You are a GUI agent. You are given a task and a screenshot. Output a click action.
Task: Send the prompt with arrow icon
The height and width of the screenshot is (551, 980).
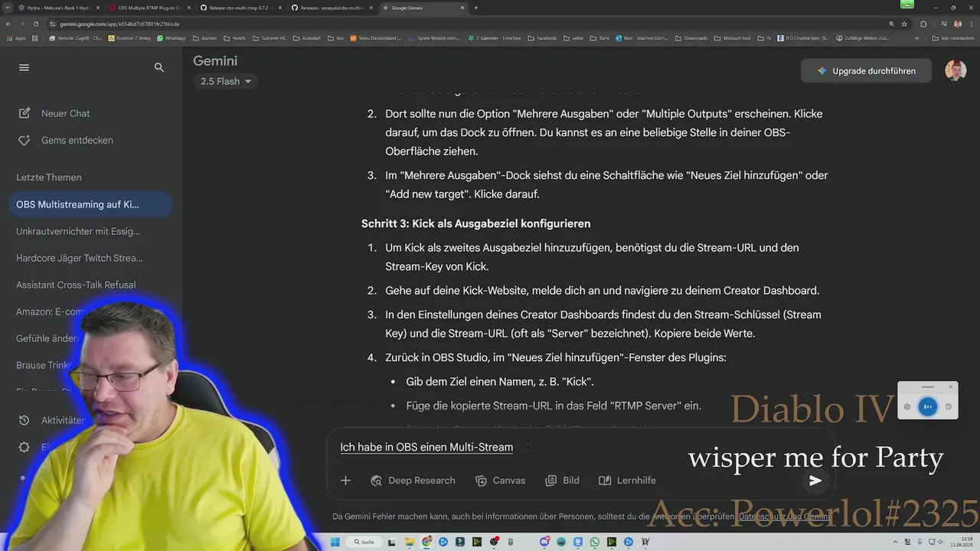815,481
